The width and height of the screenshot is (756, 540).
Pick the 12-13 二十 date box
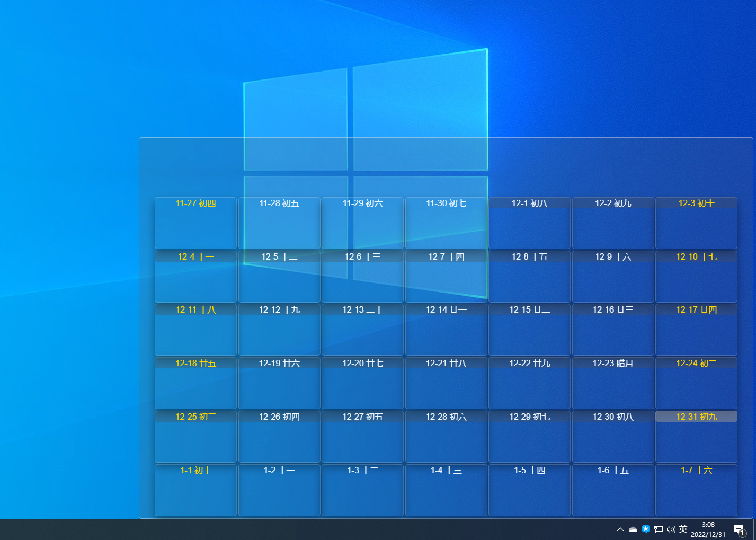pos(362,330)
